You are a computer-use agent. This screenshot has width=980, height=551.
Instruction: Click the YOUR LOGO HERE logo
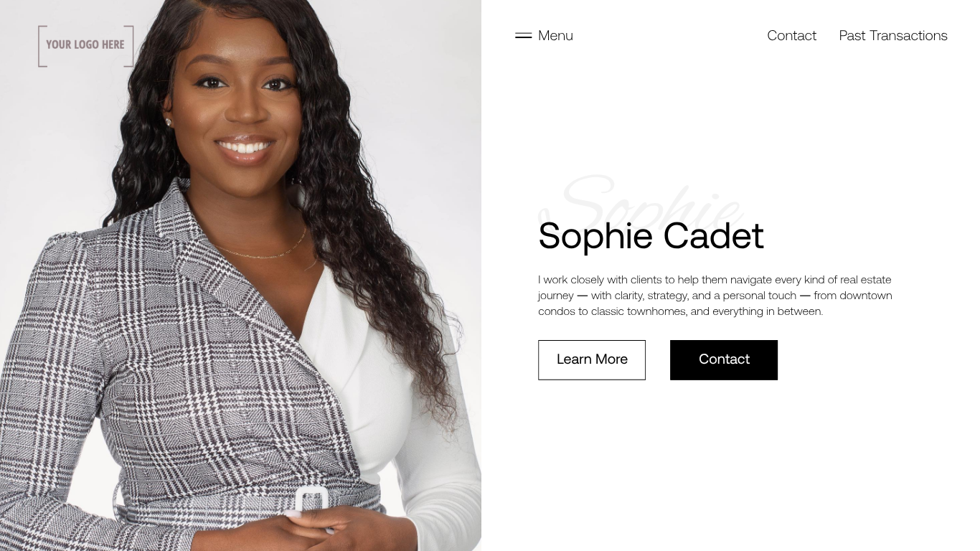[86, 46]
